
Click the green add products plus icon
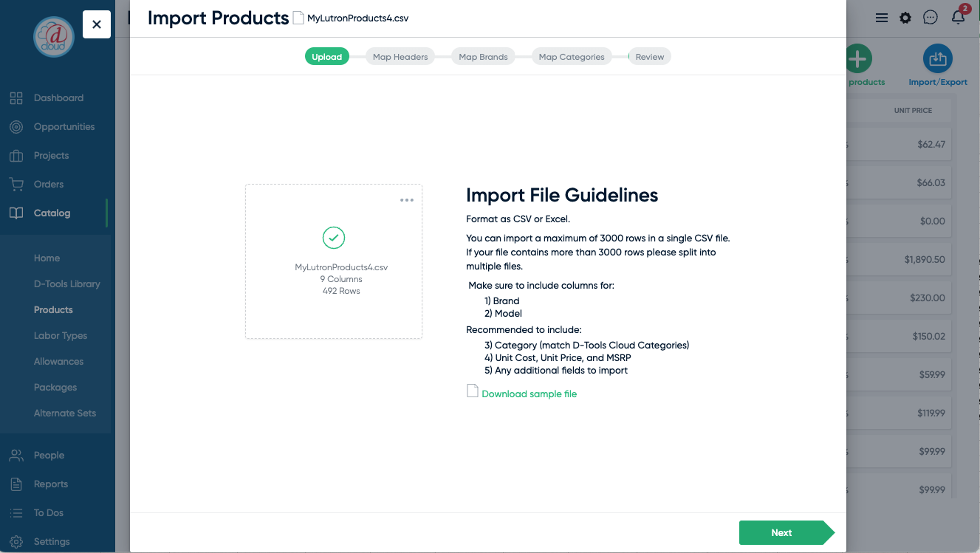[857, 58]
